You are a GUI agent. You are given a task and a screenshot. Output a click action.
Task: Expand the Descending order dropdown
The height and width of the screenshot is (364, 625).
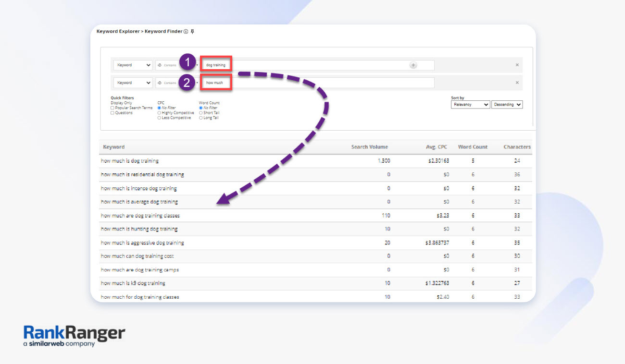coord(507,105)
